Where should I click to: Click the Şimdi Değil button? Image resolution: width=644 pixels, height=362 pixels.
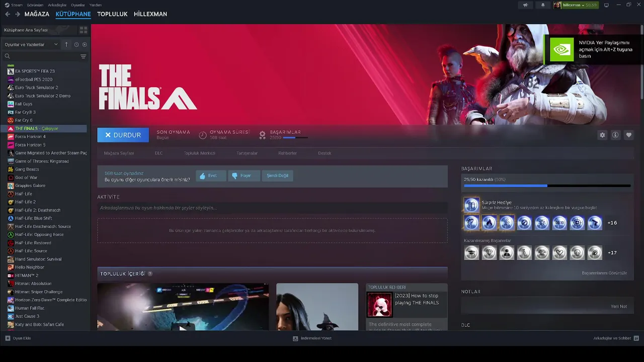tap(277, 175)
